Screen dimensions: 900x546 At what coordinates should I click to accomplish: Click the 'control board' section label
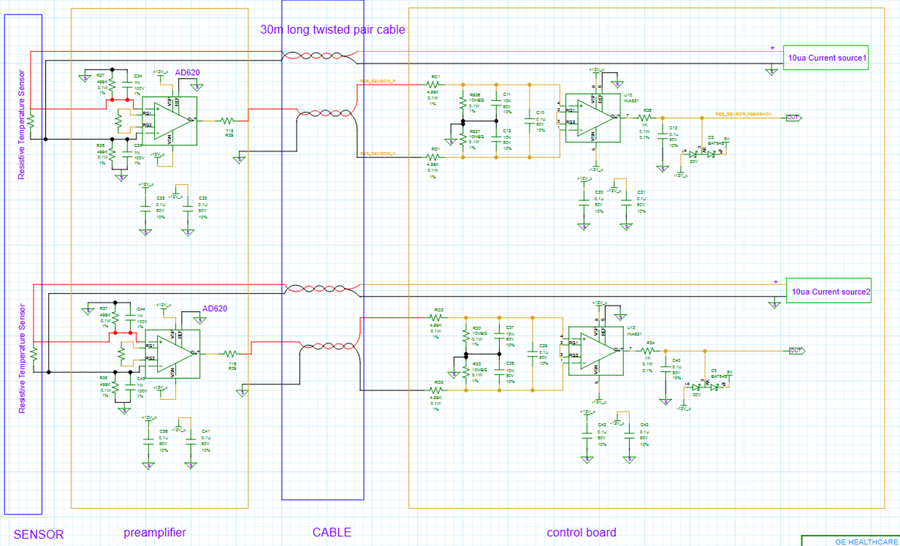(581, 532)
